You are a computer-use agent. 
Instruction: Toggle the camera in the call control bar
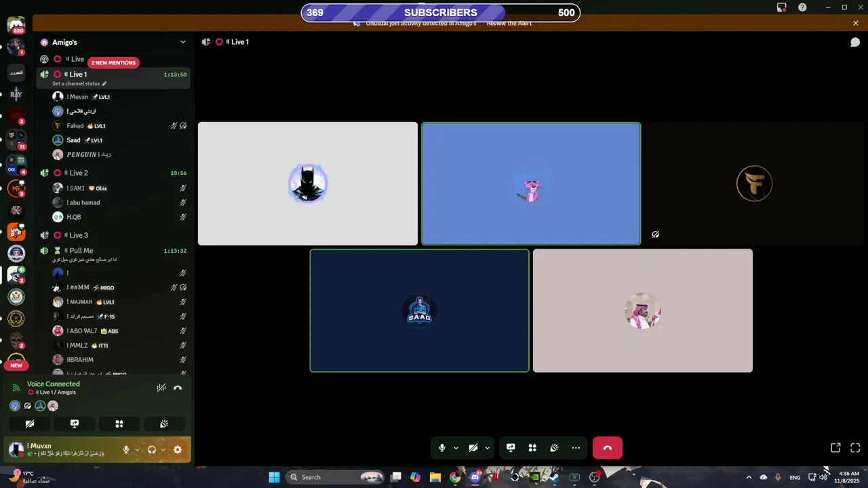[473, 448]
